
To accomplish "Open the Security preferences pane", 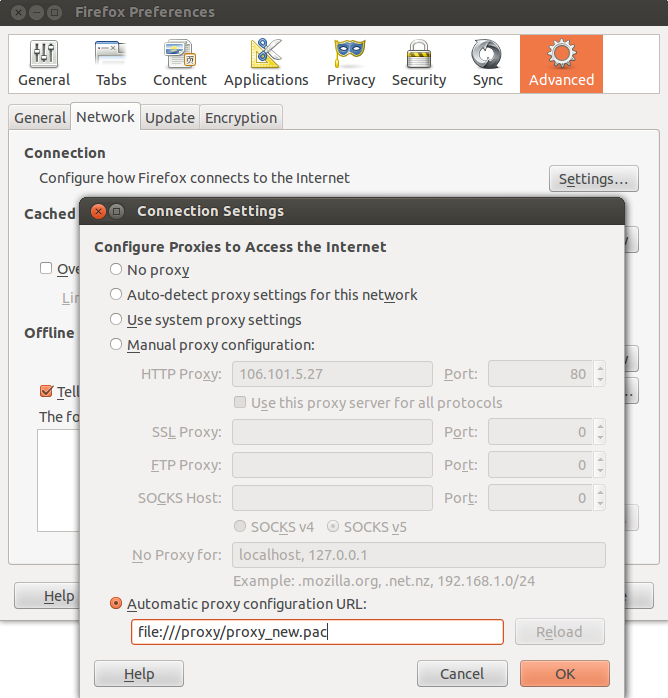I will coord(419,63).
